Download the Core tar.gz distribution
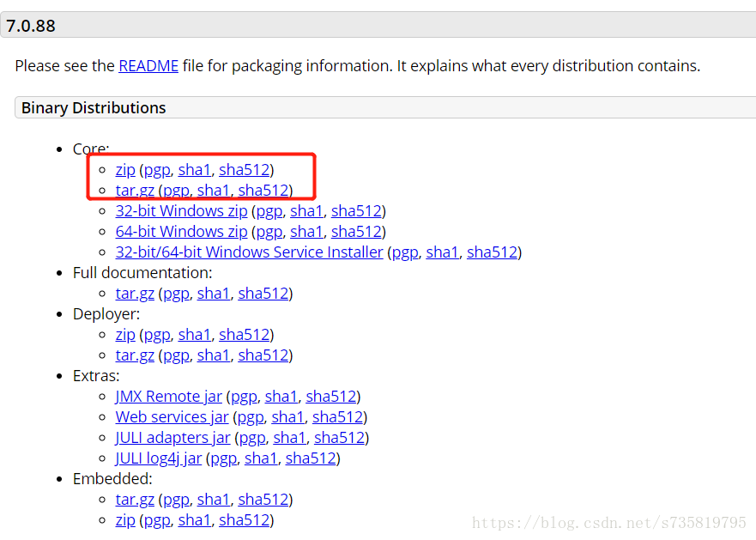The height and width of the screenshot is (540, 756). click(135, 191)
